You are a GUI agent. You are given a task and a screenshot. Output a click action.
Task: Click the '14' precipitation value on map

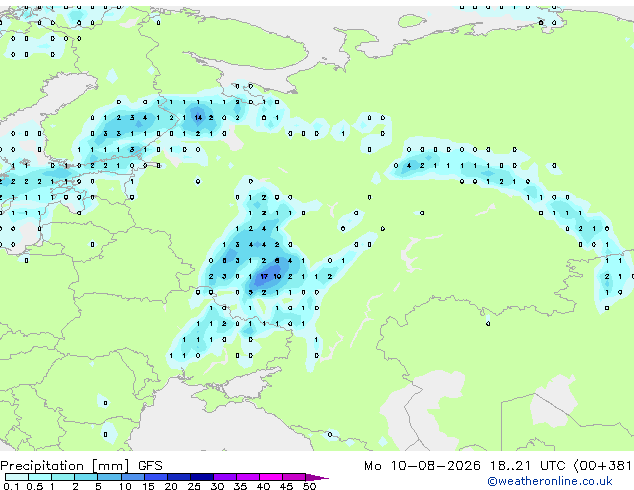(x=198, y=118)
